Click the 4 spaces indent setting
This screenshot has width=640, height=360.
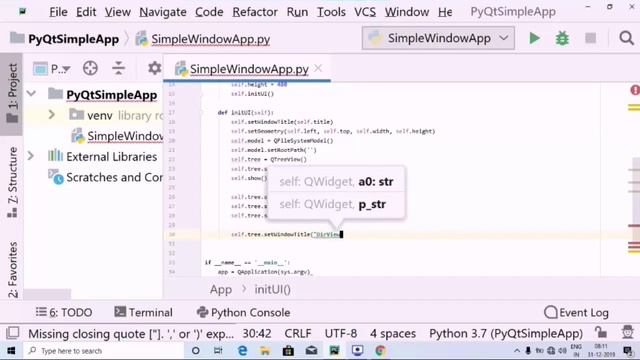(393, 333)
